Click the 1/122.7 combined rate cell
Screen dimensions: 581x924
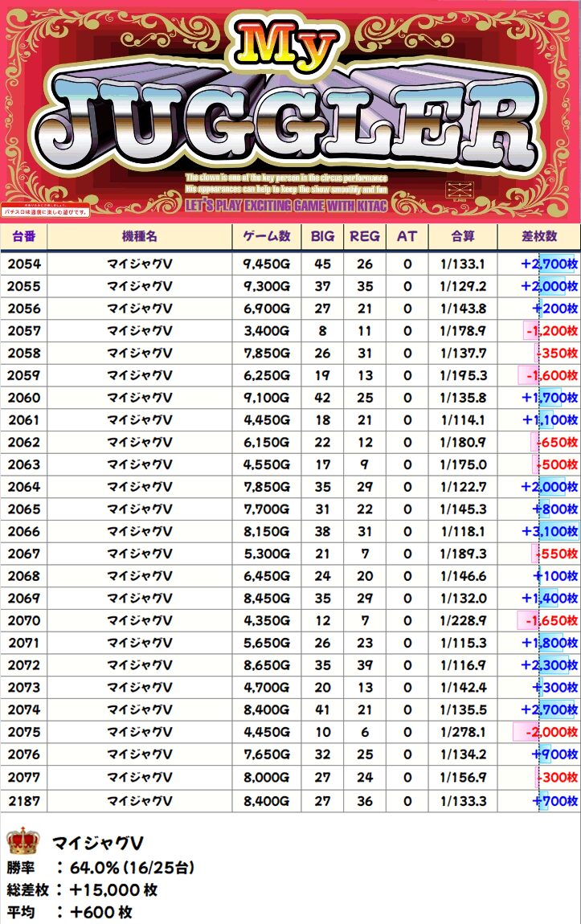463,488
